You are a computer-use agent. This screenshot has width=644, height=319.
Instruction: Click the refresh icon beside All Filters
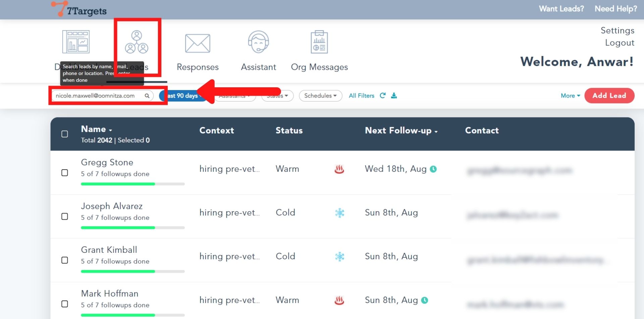[383, 96]
